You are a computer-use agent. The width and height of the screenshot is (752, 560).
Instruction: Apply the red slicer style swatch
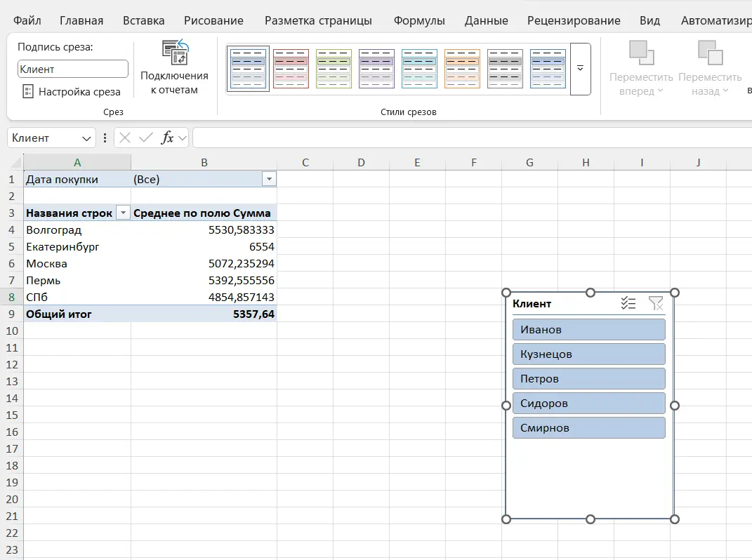click(291, 69)
